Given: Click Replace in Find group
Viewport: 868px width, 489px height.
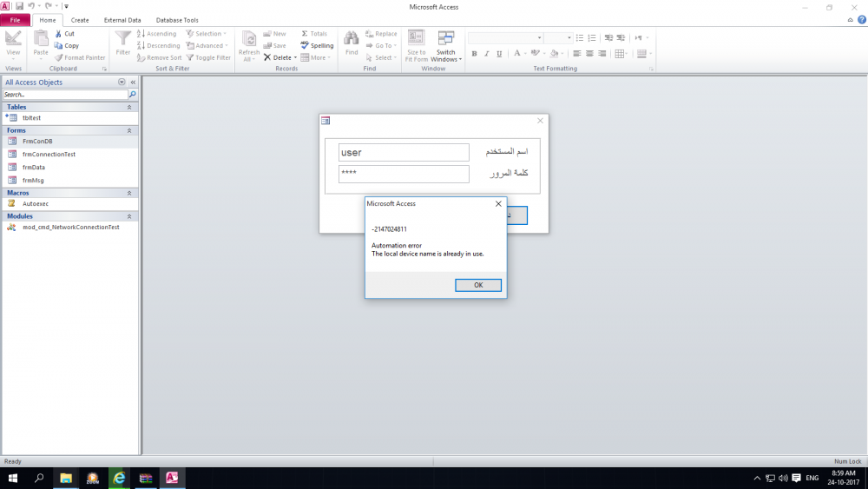Looking at the screenshot, I should (x=381, y=34).
